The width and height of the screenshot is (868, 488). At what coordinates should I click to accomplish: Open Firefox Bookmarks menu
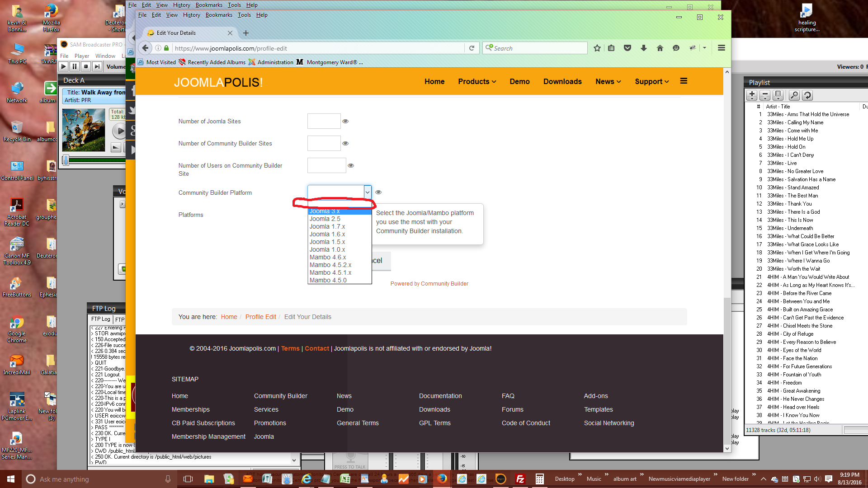219,15
